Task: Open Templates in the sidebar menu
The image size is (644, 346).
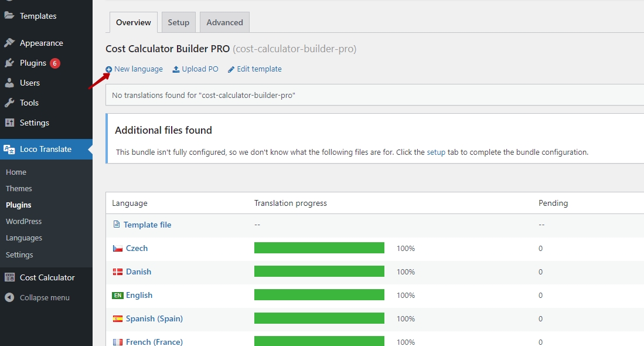Action: 38,16
